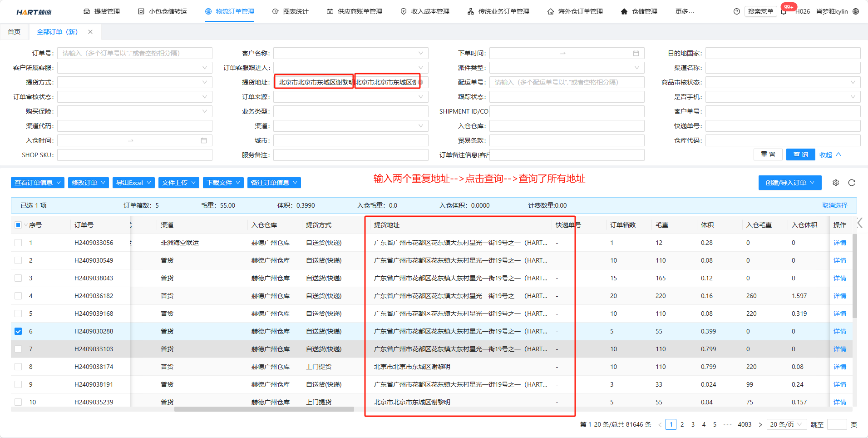This screenshot has width=868, height=438.
Task: Click the 入仓时间 calendar icon
Action: pyautogui.click(x=204, y=140)
